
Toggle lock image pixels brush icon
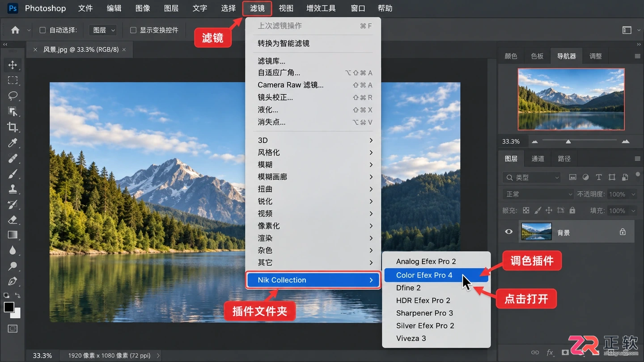(x=538, y=210)
